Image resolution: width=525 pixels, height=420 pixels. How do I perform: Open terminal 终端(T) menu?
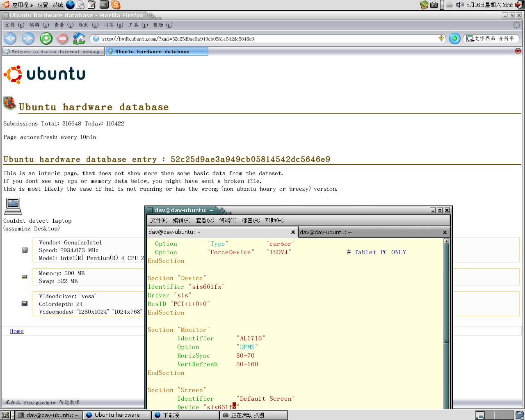tap(228, 220)
